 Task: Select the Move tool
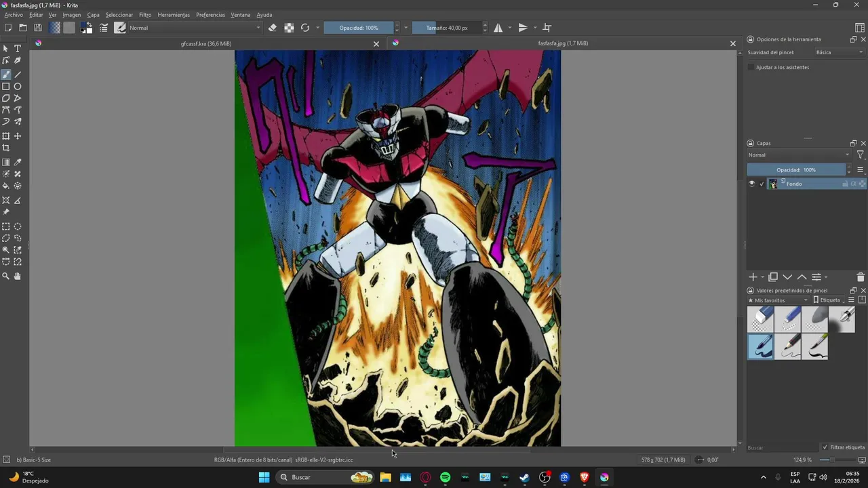[18, 136]
